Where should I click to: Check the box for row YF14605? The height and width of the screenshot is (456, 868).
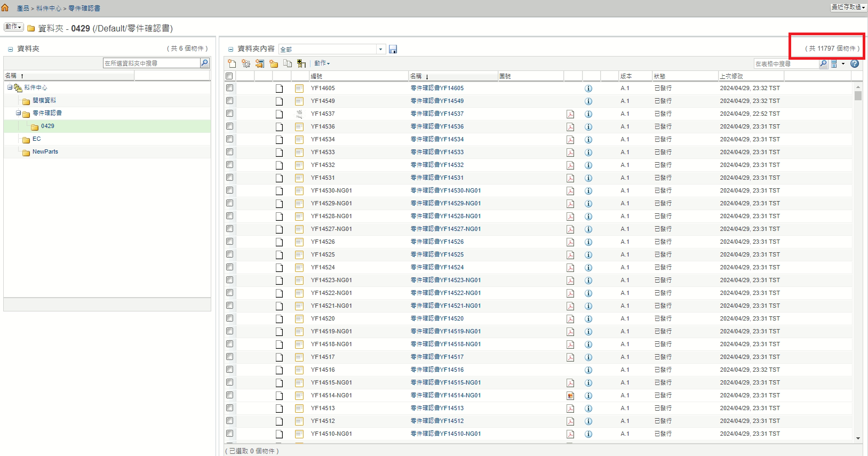(229, 88)
